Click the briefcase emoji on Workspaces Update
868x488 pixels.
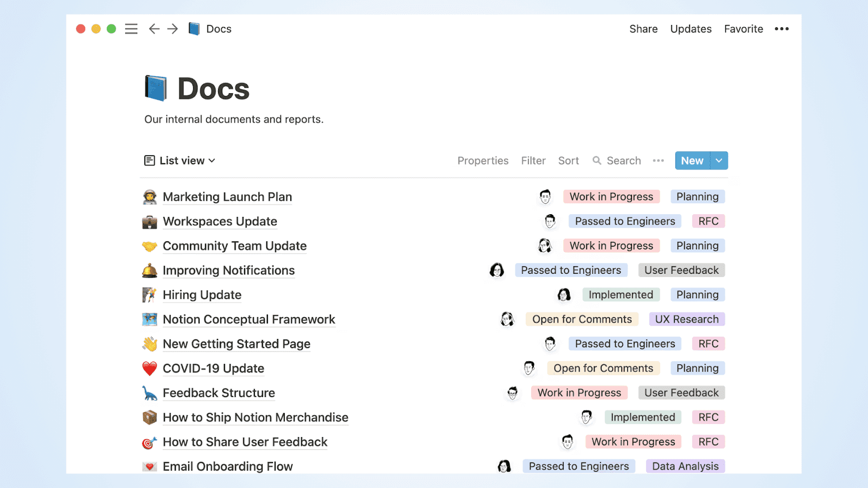point(150,221)
